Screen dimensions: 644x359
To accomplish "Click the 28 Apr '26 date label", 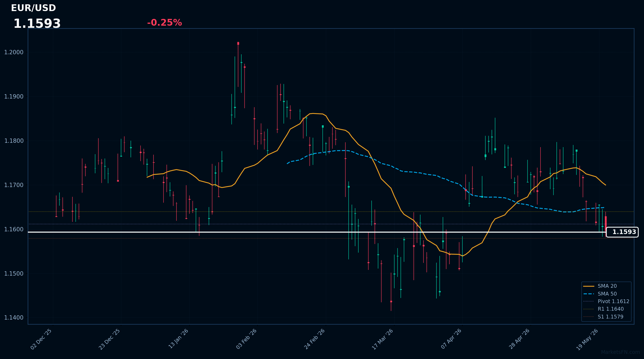I will coord(519,339).
